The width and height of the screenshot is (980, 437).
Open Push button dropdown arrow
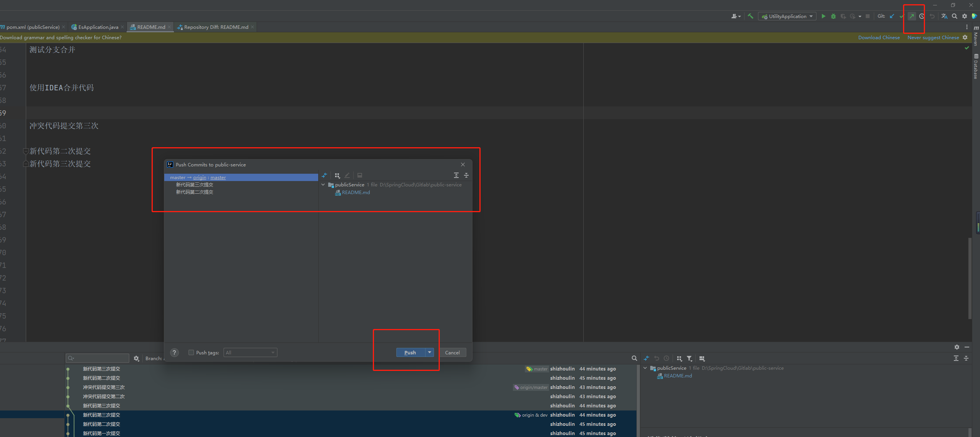[429, 352]
